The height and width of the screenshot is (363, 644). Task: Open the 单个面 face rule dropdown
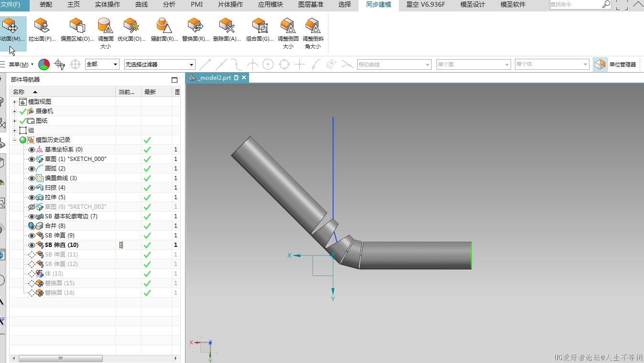(x=474, y=64)
